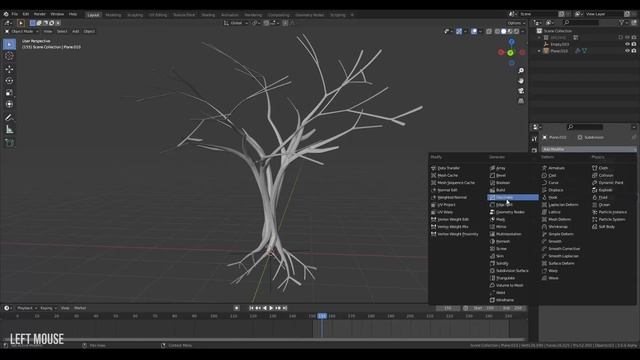
Task: Open the Tool properties tab icon
Action: point(534,139)
